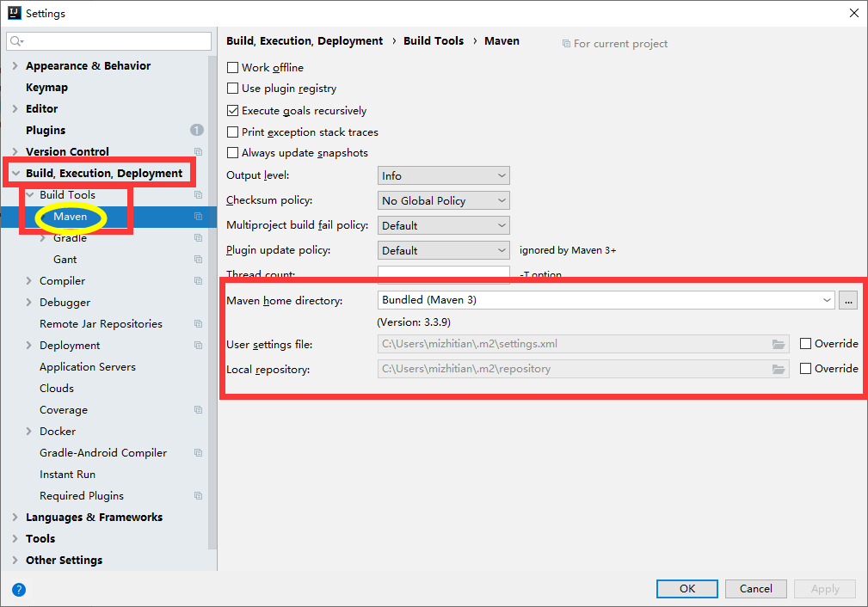Click project-level icon beside Version Control
The image size is (868, 607).
(198, 151)
